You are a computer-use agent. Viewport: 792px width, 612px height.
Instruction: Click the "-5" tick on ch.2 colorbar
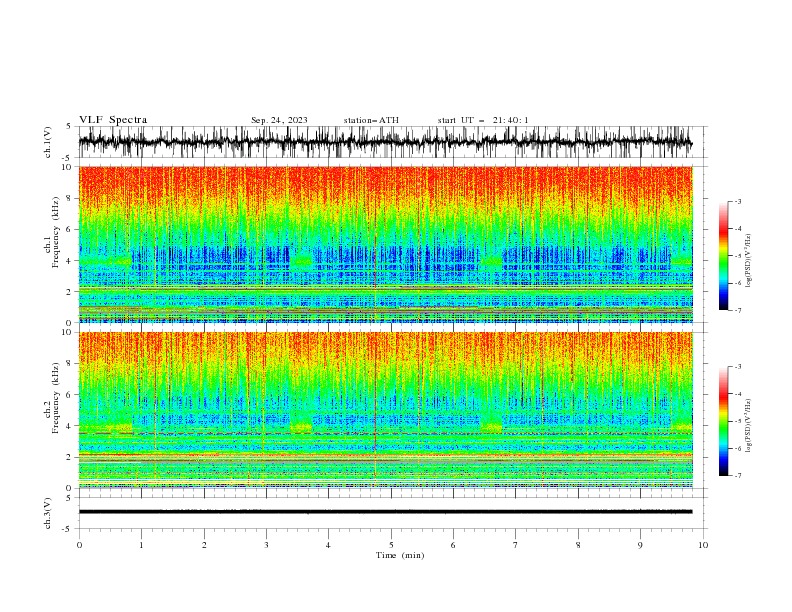pyautogui.click(x=738, y=421)
